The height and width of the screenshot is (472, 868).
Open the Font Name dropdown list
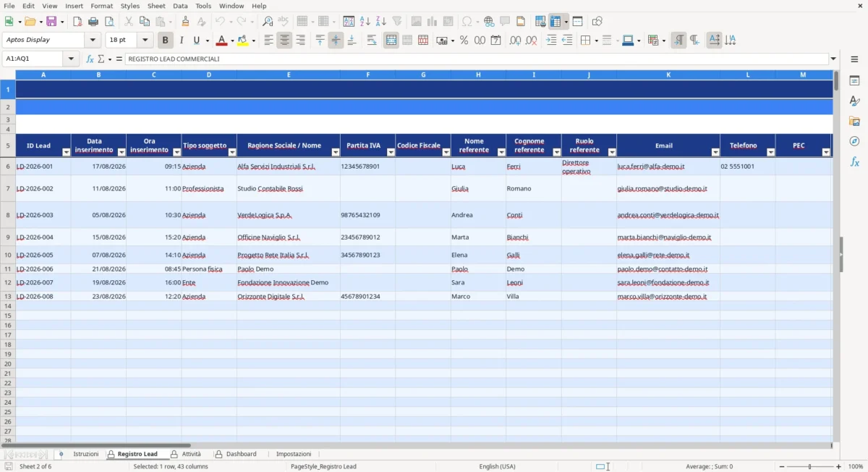point(93,41)
